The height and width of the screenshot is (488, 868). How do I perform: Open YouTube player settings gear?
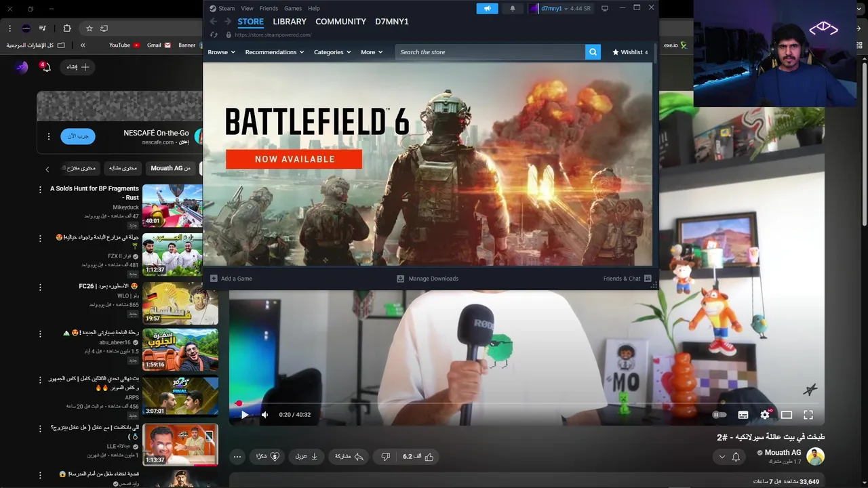coord(765,415)
